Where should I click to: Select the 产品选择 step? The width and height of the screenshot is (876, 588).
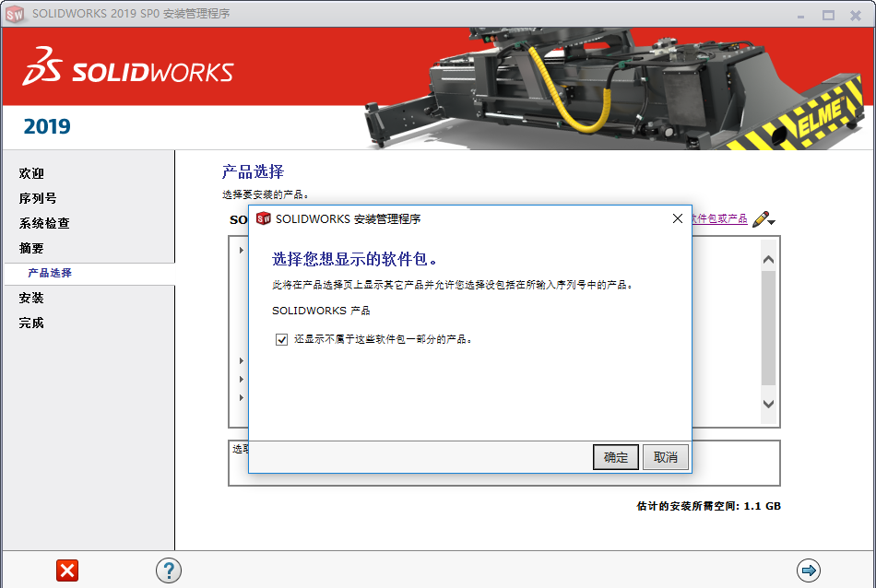click(x=50, y=273)
